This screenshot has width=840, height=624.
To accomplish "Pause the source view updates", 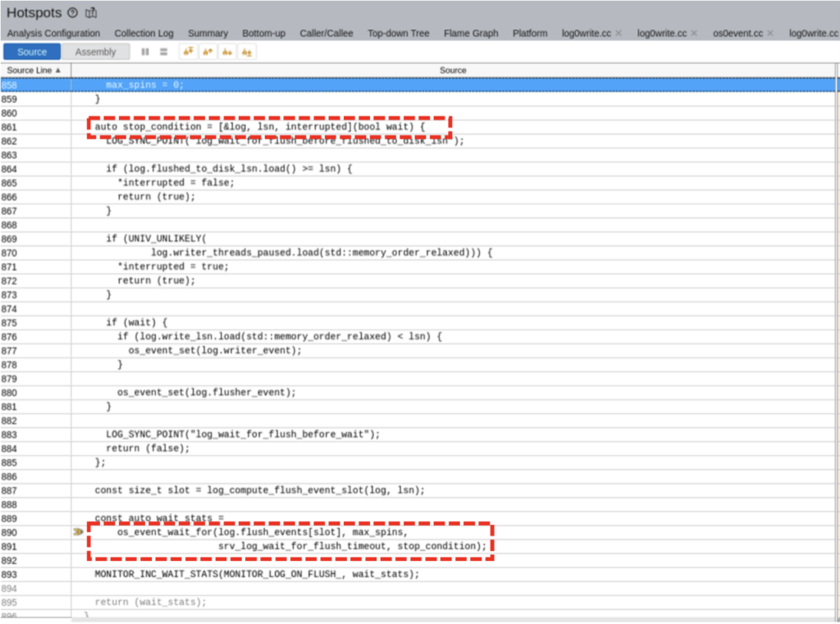I will pyautogui.click(x=144, y=51).
